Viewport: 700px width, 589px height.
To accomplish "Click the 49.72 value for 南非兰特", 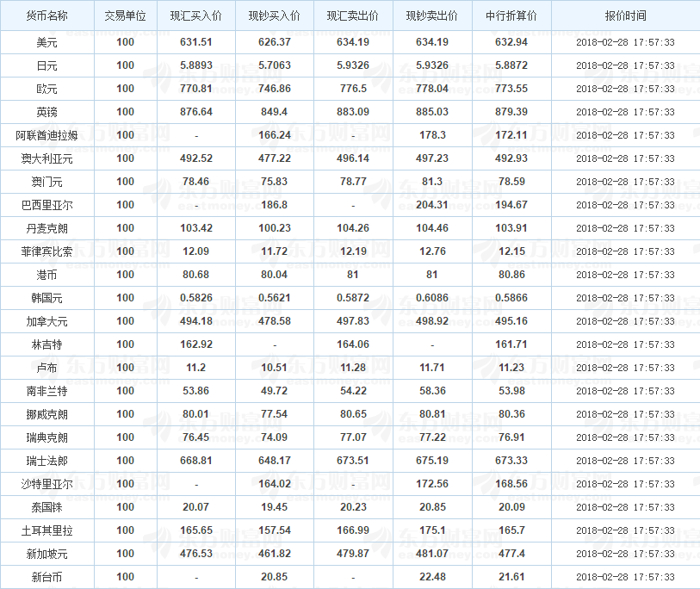I will point(274,390).
